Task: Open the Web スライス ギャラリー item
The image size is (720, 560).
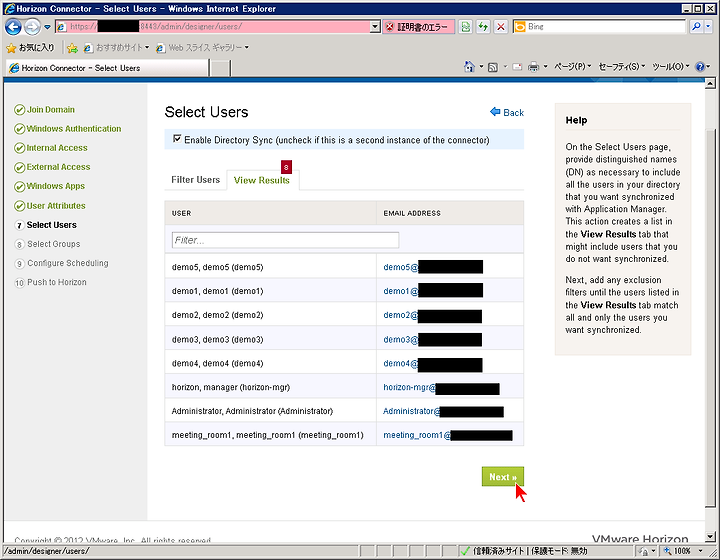Action: click(202, 47)
